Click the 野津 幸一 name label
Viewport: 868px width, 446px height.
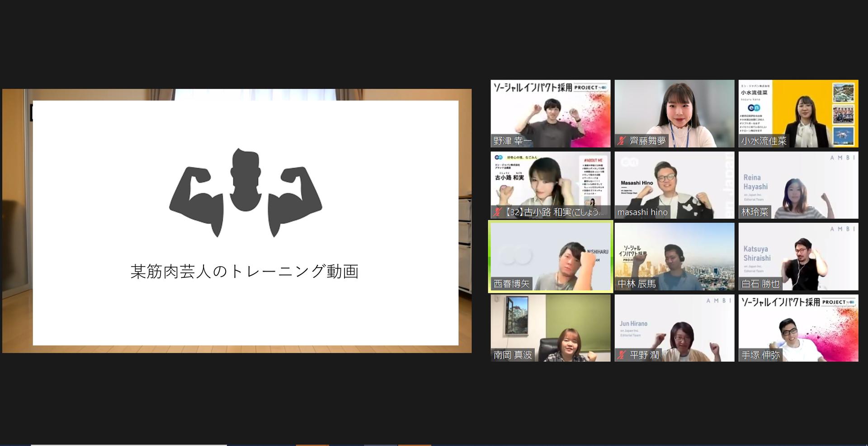tap(512, 141)
